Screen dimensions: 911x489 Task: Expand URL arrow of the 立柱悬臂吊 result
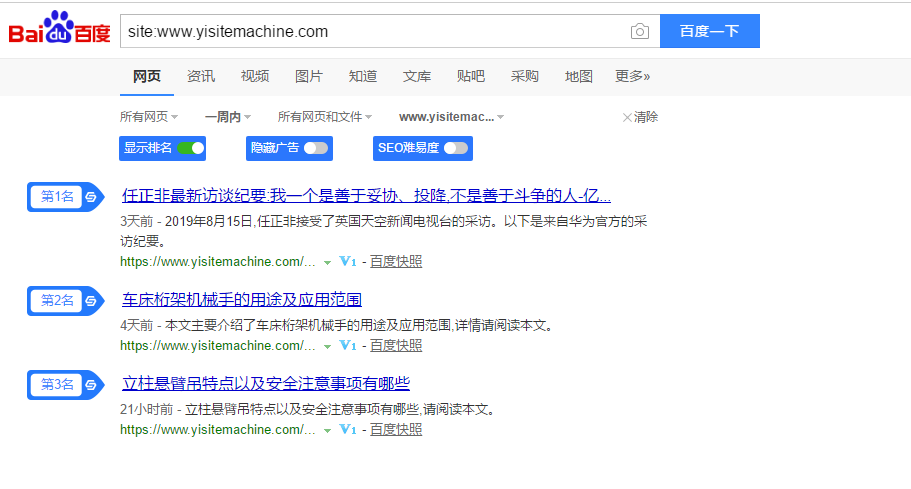[327, 431]
